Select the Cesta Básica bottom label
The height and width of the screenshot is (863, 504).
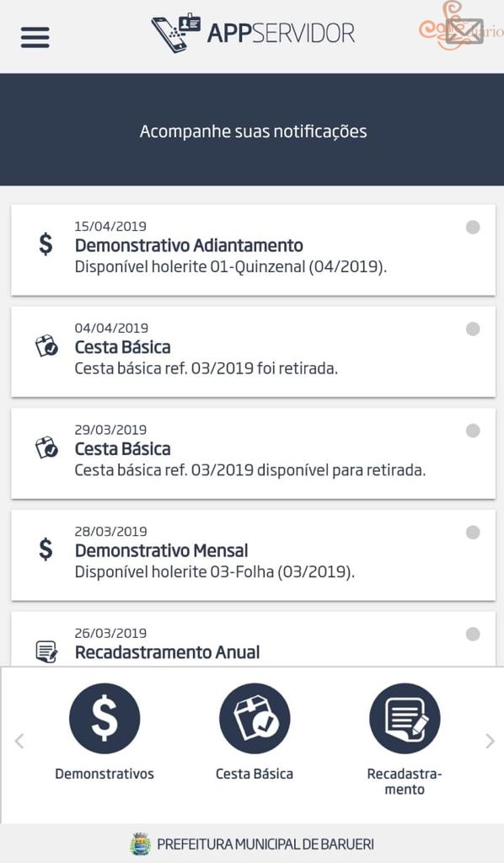pos(255,774)
